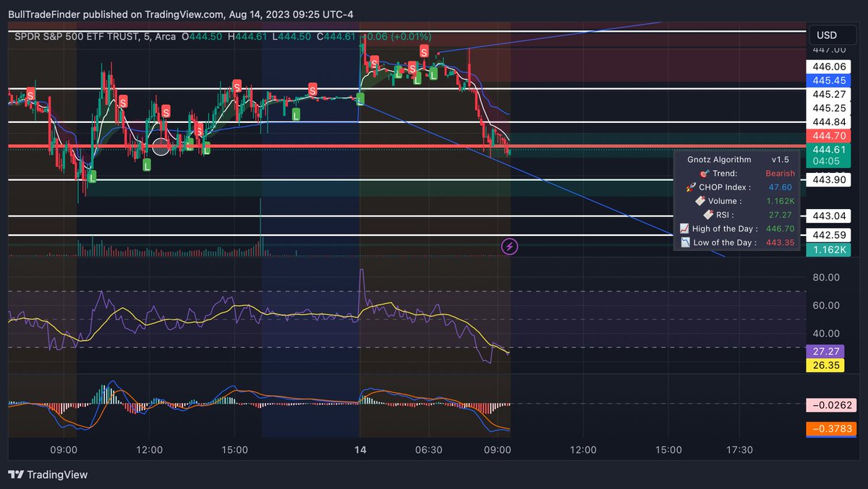Screen dimensions: 868x489
Task: Click the tag icon beside RSI in Gnotz table
Action: coord(707,215)
